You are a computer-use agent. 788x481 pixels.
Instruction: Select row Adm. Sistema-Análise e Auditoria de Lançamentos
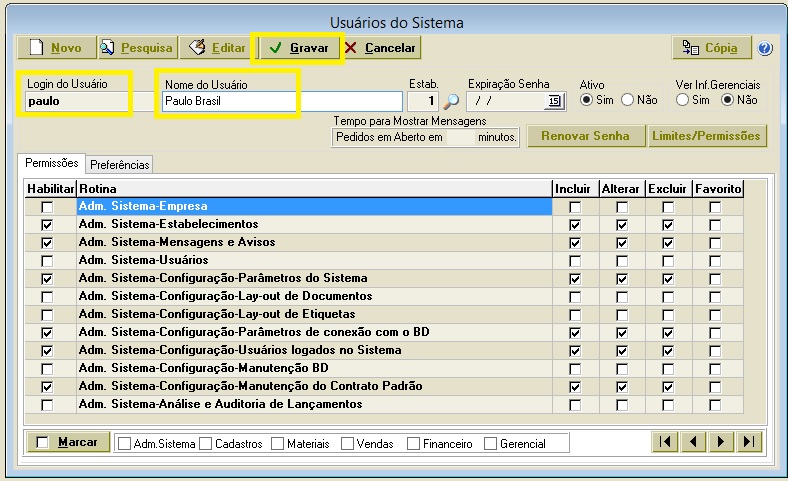(314, 404)
